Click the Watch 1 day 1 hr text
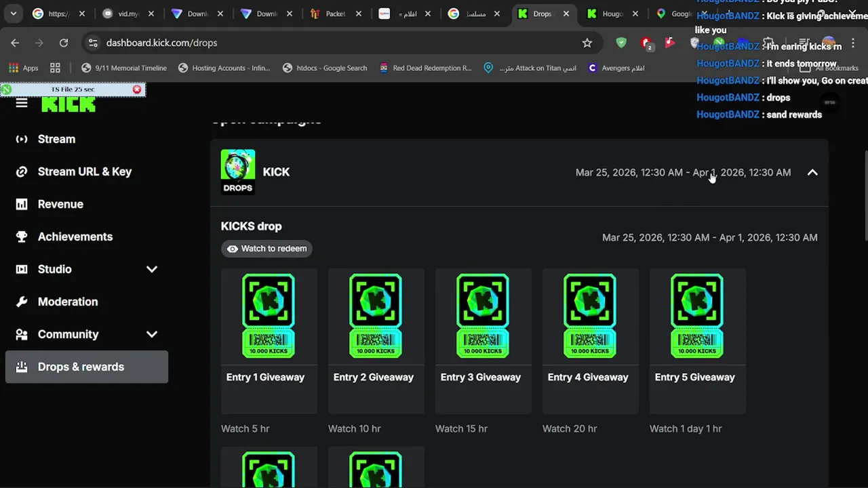 [686, 428]
